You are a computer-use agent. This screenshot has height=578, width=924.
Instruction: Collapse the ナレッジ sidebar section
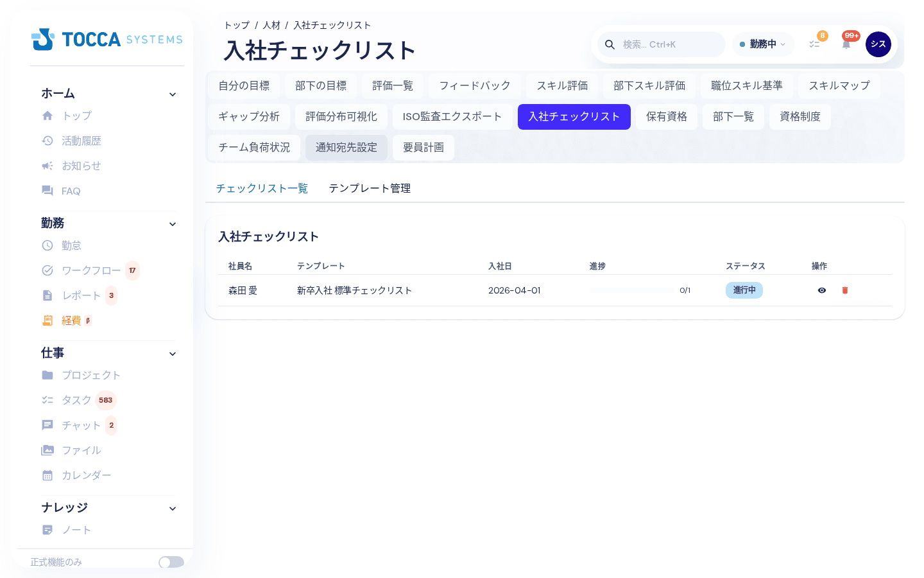(173, 509)
